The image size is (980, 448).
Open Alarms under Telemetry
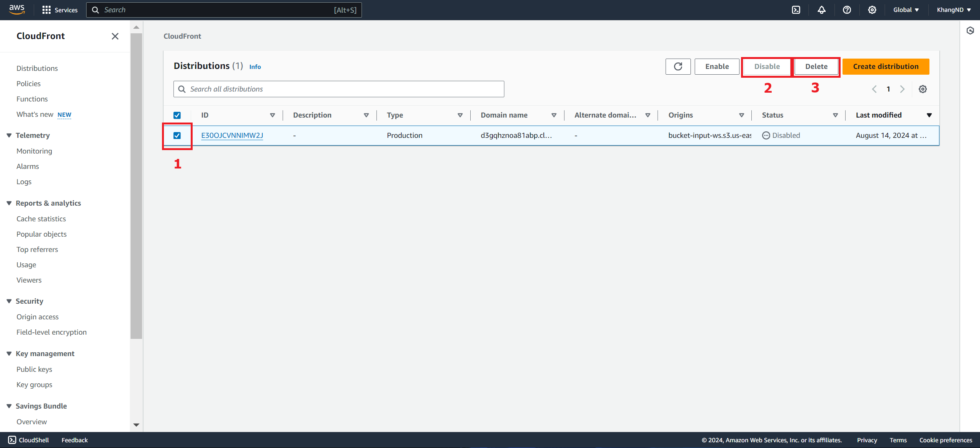coord(28,167)
